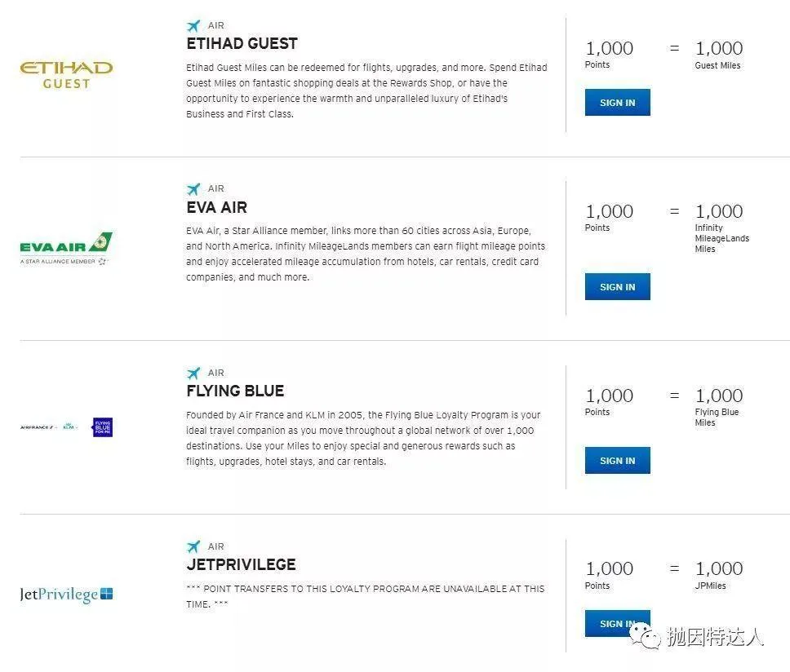790x672 pixels.
Task: Open the EVA Air logo
Action: pyautogui.click(x=66, y=248)
